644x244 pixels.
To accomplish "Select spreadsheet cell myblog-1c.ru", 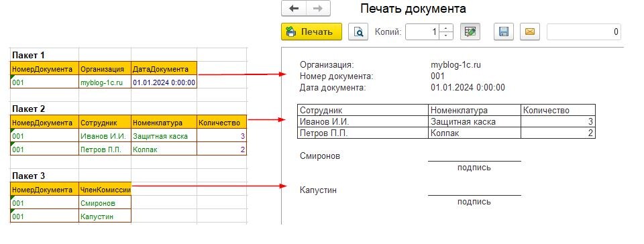I will coord(105,82).
